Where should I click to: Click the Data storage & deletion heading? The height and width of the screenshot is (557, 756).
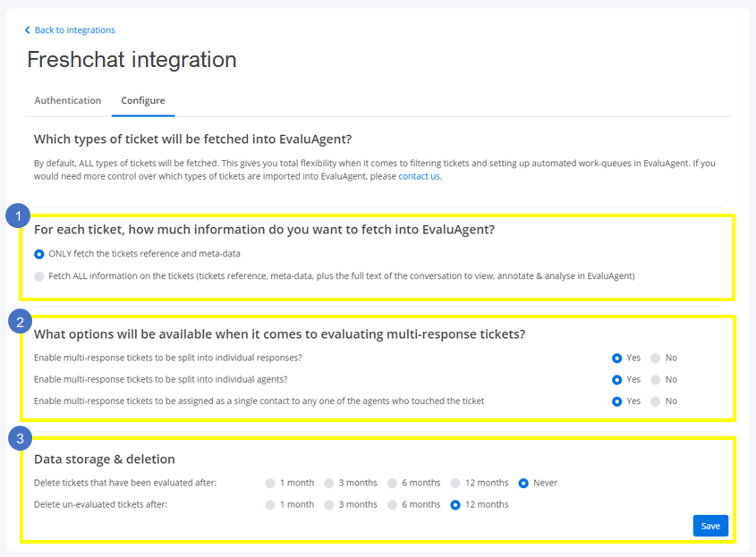[104, 460]
